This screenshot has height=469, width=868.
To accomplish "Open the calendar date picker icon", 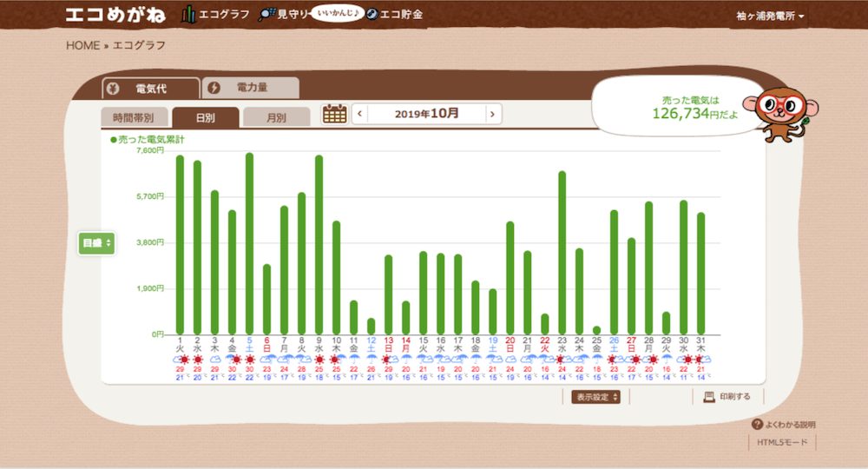I will [334, 114].
